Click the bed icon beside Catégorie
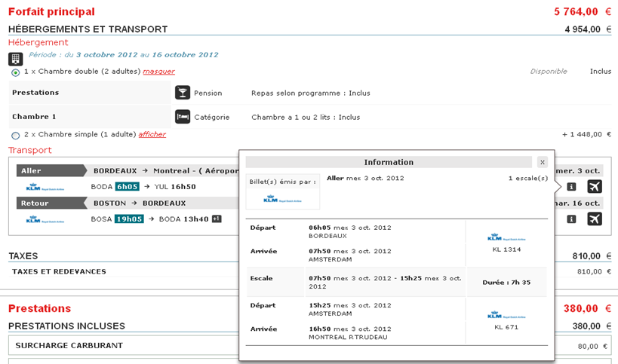This screenshot has height=364, width=618. point(182,117)
